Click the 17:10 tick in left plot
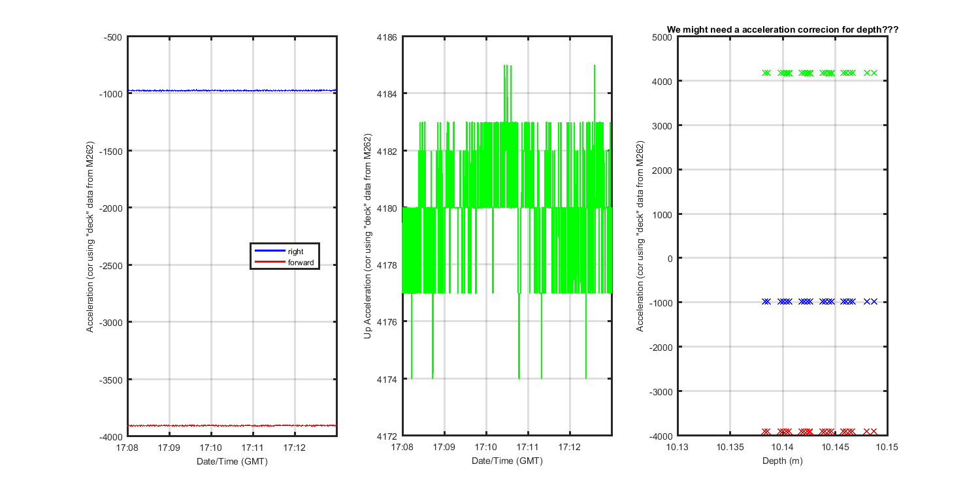This screenshot has width=980, height=490. tap(211, 448)
